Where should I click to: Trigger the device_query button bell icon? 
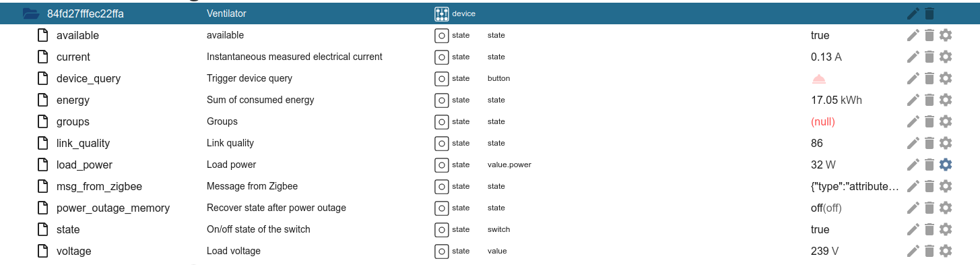tap(818, 78)
